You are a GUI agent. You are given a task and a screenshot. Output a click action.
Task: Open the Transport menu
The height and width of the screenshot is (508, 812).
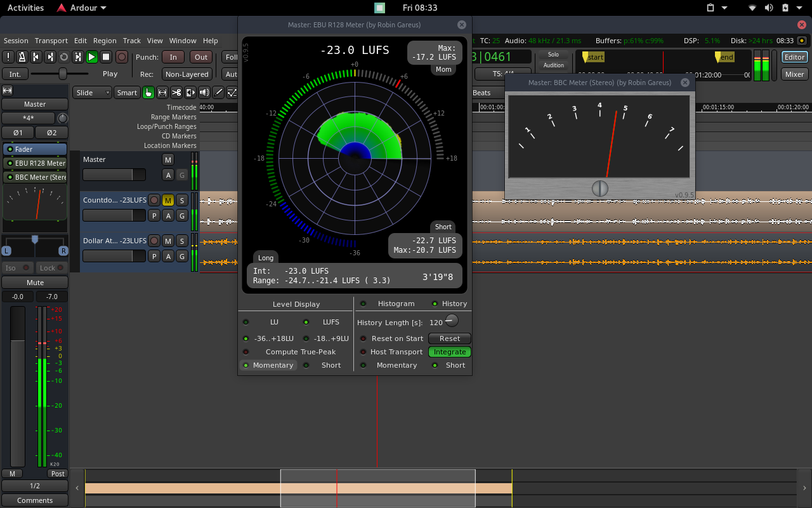coord(51,41)
